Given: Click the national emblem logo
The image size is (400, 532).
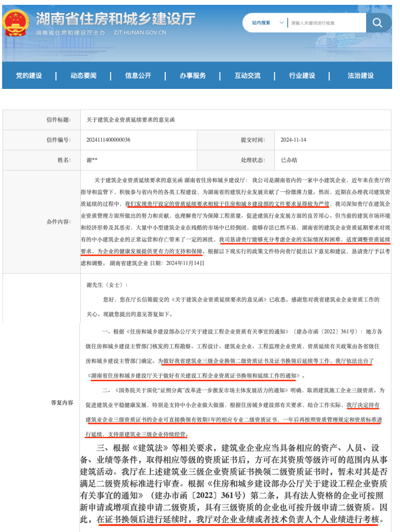Looking at the screenshot, I should [x=16, y=23].
